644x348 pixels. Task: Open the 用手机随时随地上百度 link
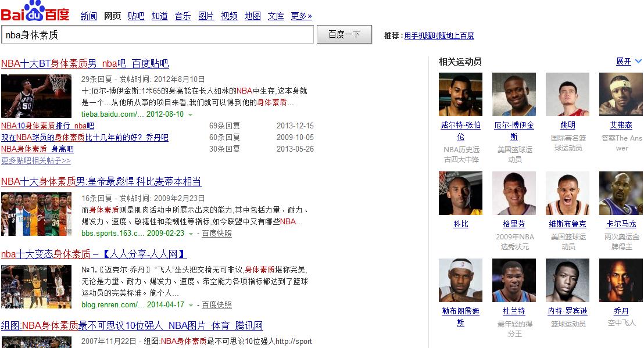coord(439,35)
